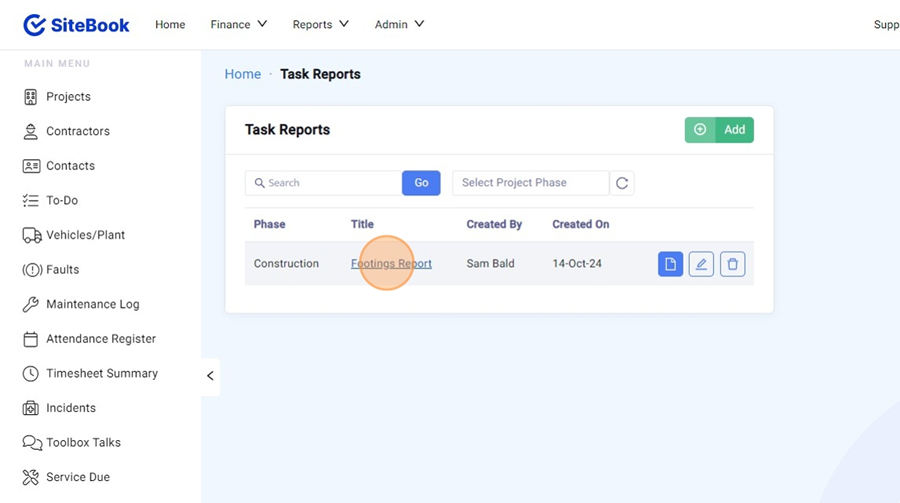
Task: Open the Admin dropdown menu
Action: pyautogui.click(x=399, y=25)
